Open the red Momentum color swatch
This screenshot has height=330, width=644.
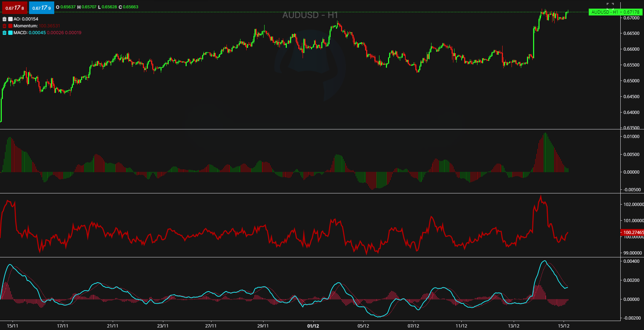[10, 26]
